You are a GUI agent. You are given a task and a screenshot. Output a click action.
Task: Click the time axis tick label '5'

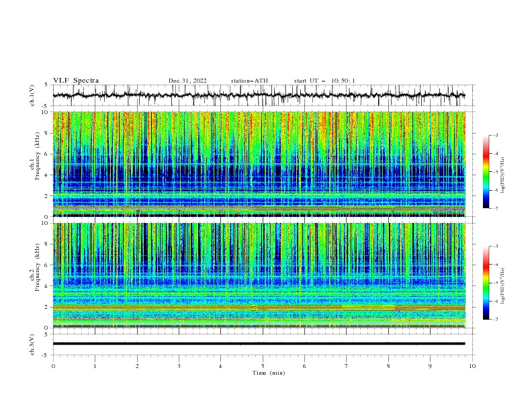click(x=263, y=366)
